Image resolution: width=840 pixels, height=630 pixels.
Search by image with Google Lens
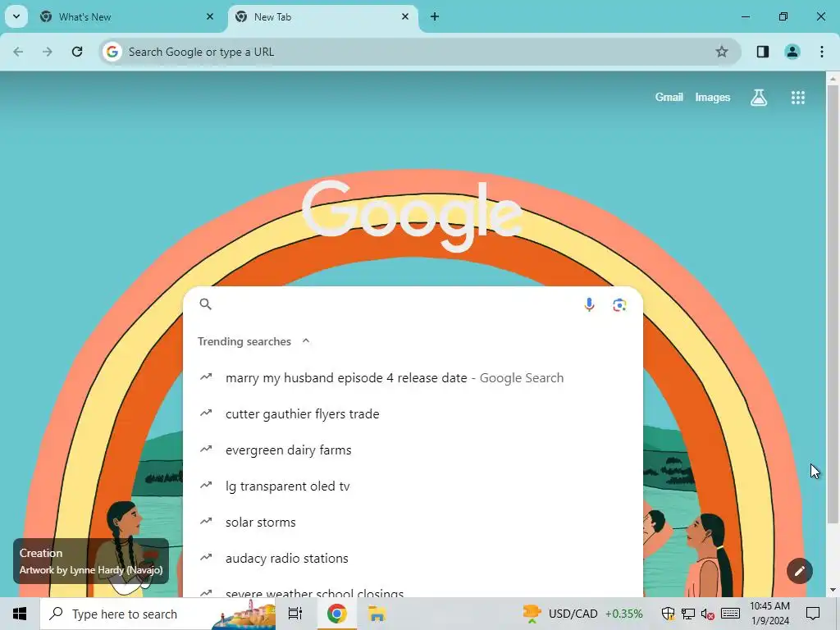tap(619, 304)
